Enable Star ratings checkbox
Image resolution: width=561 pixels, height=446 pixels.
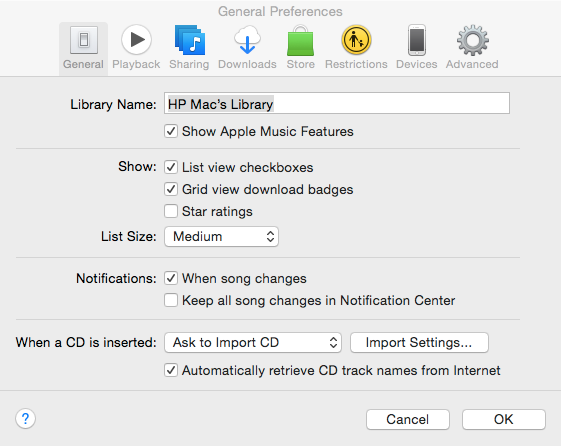pos(171,211)
